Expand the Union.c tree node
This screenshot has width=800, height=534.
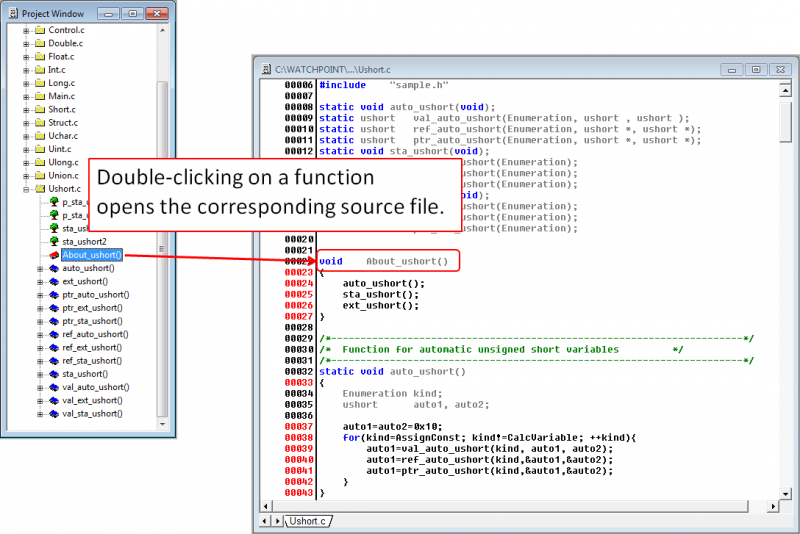pyautogui.click(x=26, y=176)
